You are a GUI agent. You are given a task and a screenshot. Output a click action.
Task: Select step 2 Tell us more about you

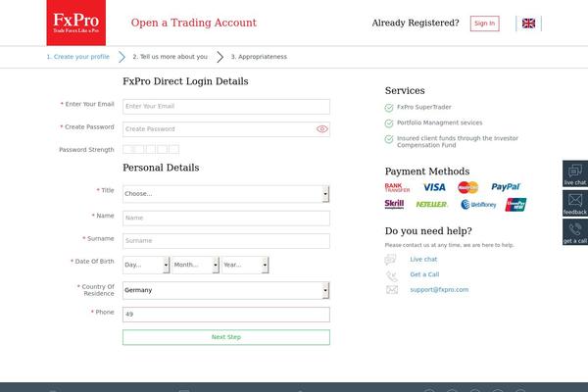[x=170, y=57]
